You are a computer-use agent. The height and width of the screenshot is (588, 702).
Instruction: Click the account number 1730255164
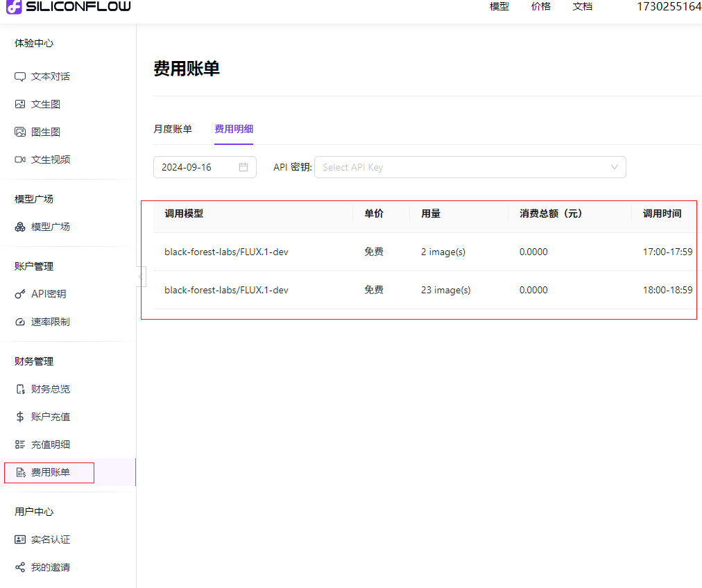[669, 6]
